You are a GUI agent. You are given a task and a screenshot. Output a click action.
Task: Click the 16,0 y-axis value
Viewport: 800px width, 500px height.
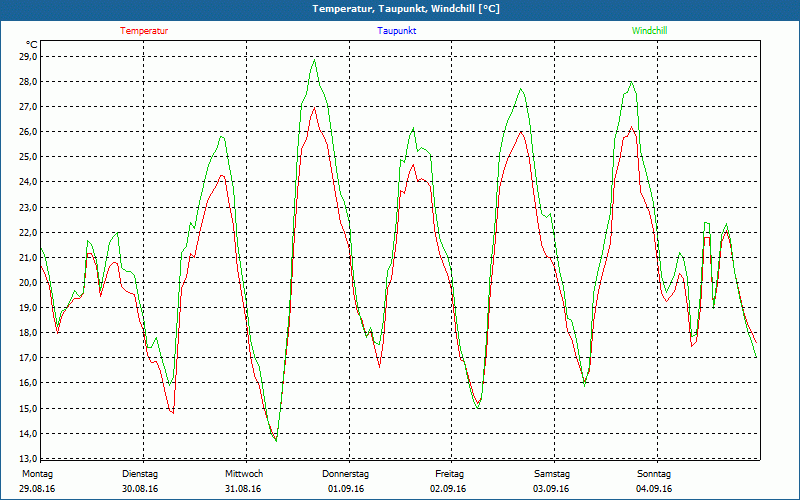tap(28, 383)
